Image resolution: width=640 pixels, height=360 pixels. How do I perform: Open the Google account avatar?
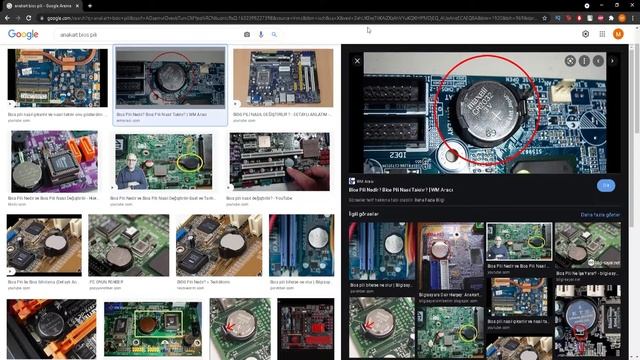pos(618,34)
